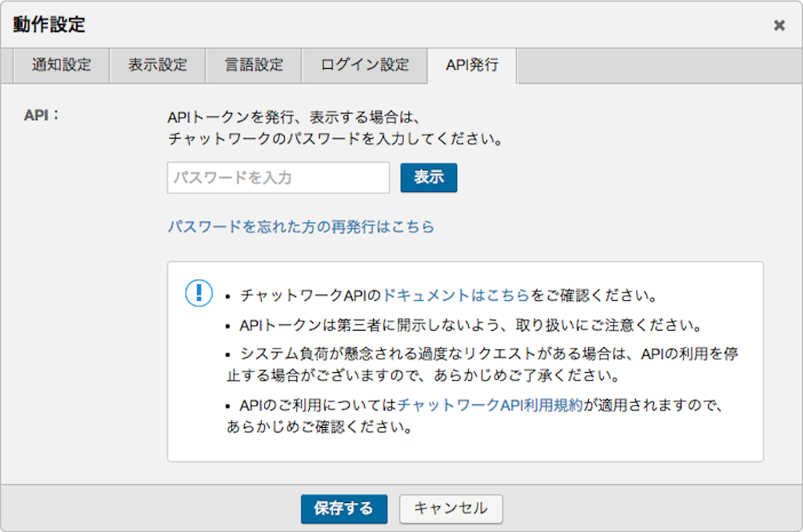Open the ドキュメントはこちら link
Image resolution: width=803 pixels, height=532 pixels.
(x=456, y=295)
